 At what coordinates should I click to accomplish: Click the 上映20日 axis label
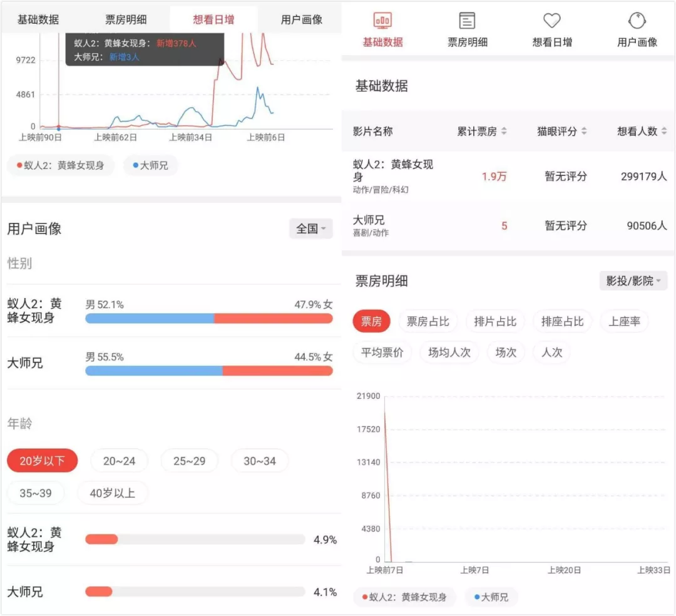pyautogui.click(x=564, y=570)
